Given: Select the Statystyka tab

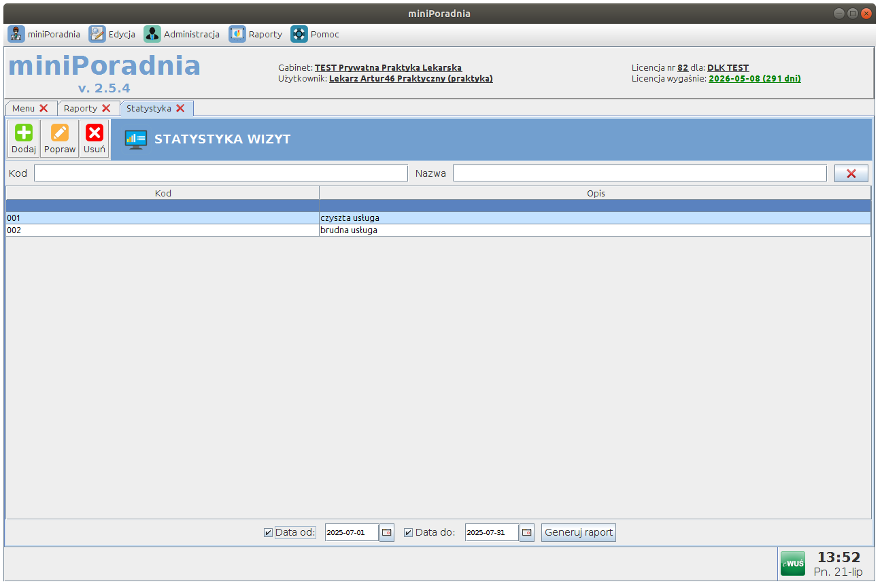Looking at the screenshot, I should [x=149, y=108].
